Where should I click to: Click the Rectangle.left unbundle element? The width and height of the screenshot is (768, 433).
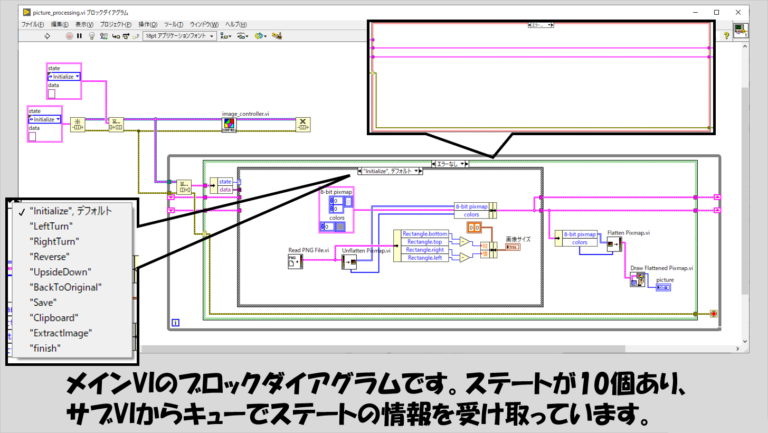point(424,258)
